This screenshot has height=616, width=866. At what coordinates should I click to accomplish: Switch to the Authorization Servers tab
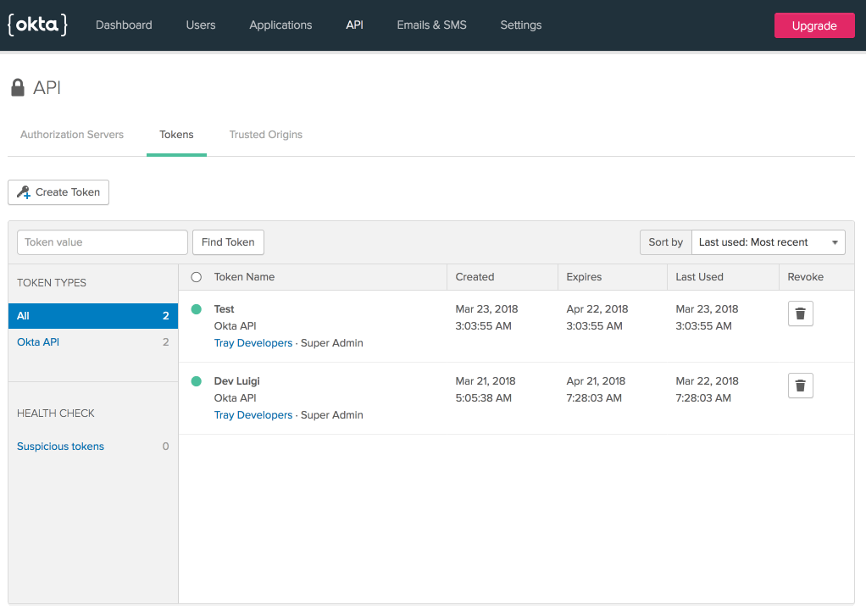(x=72, y=135)
